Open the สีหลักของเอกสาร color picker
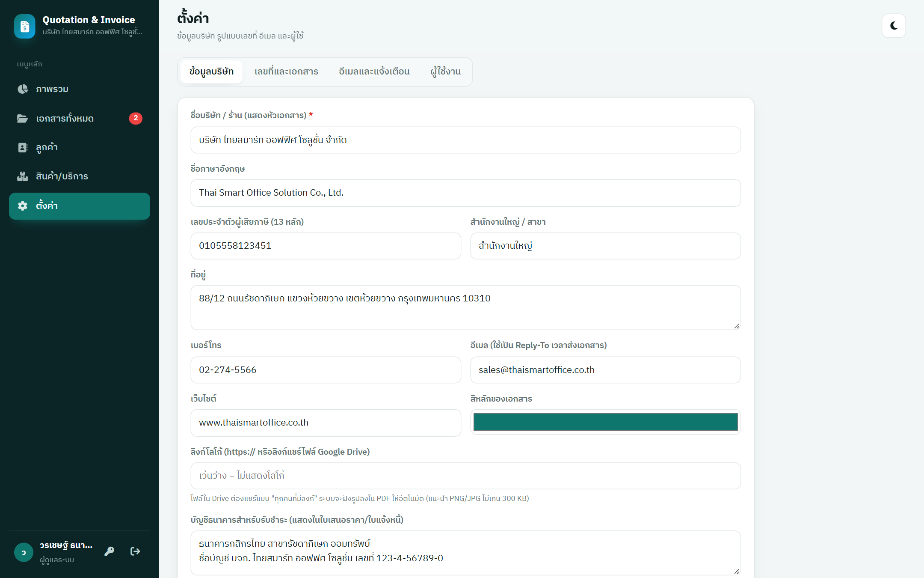The width and height of the screenshot is (924, 578). 605,422
